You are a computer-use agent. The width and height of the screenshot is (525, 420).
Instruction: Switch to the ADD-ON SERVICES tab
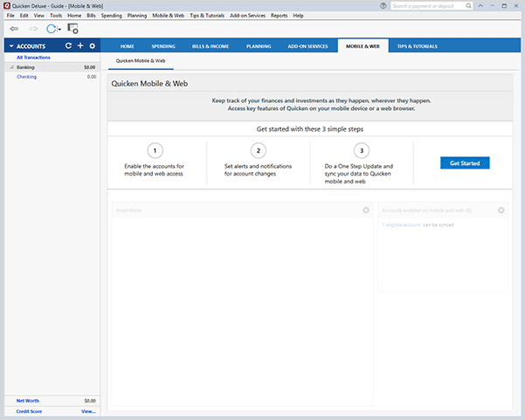[307, 46]
